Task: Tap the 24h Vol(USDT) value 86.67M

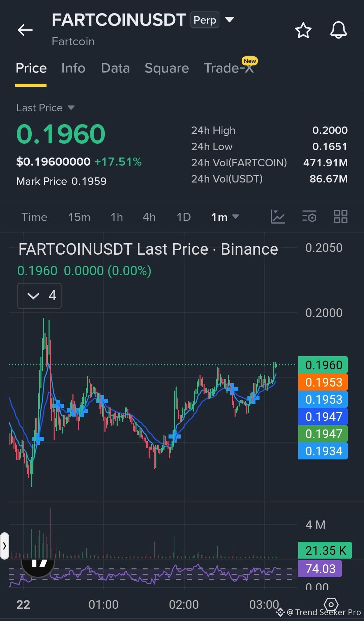Action: pos(329,179)
